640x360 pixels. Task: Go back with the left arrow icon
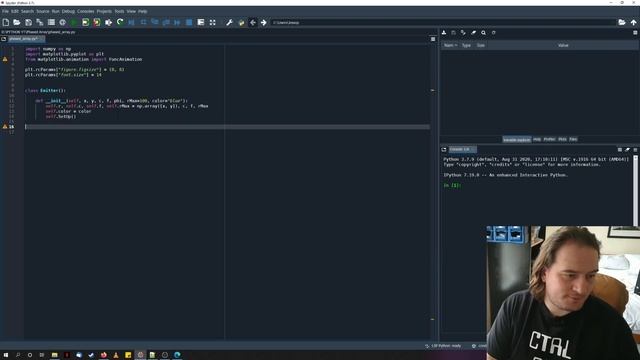pyautogui.click(x=253, y=22)
